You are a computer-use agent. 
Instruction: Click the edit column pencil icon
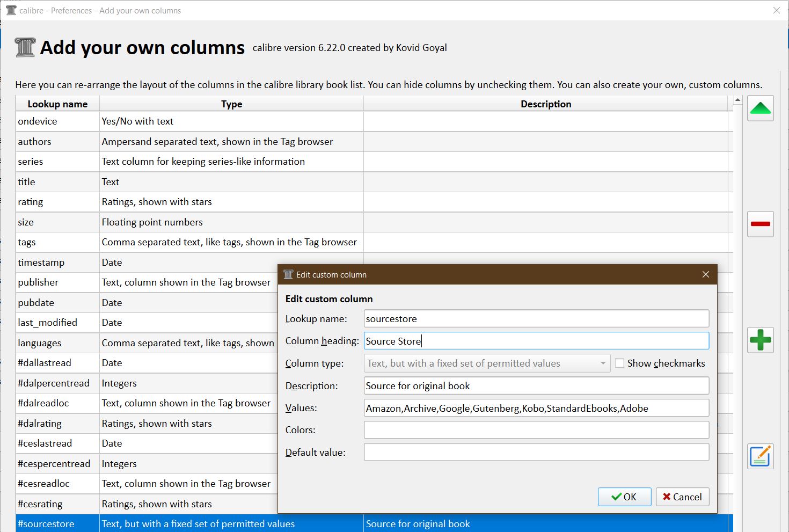[760, 456]
